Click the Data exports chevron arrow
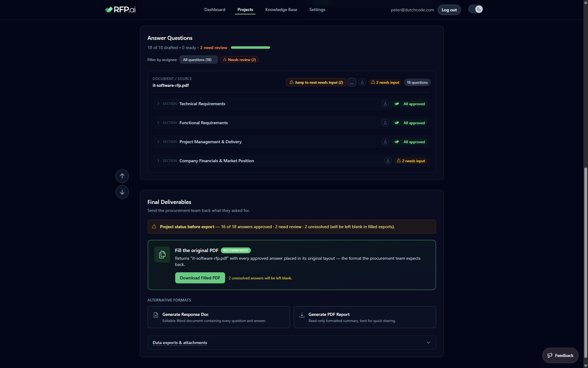The height and width of the screenshot is (368, 588). point(428,343)
